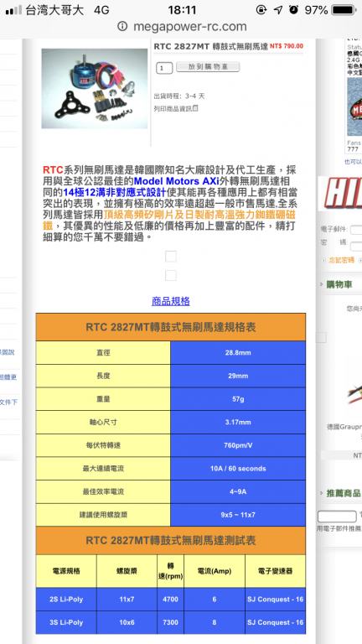Click the 28.8mm diameter value cell

[x=238, y=353]
